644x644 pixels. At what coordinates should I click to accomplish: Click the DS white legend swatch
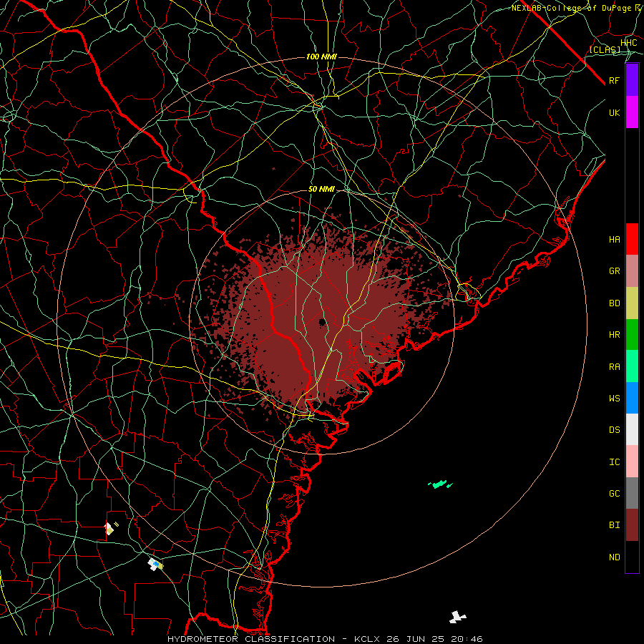click(x=632, y=429)
